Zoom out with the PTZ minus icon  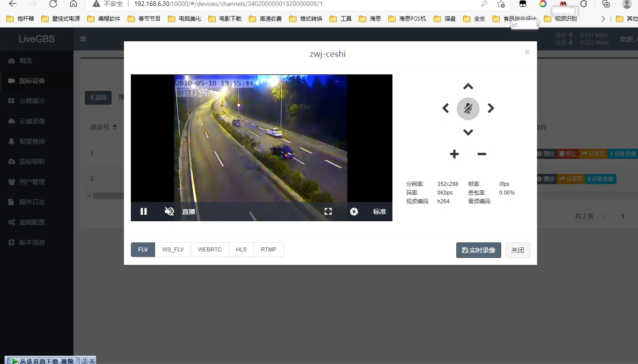[x=481, y=154]
